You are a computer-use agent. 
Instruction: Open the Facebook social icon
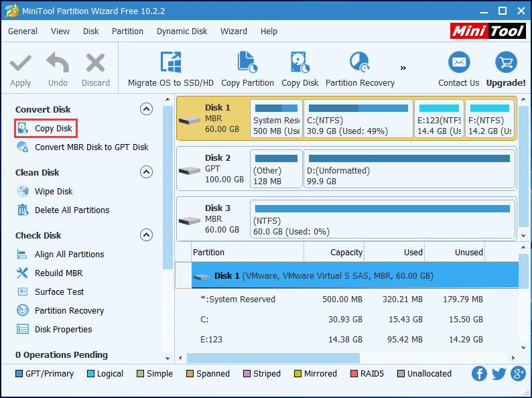pyautogui.click(x=479, y=374)
